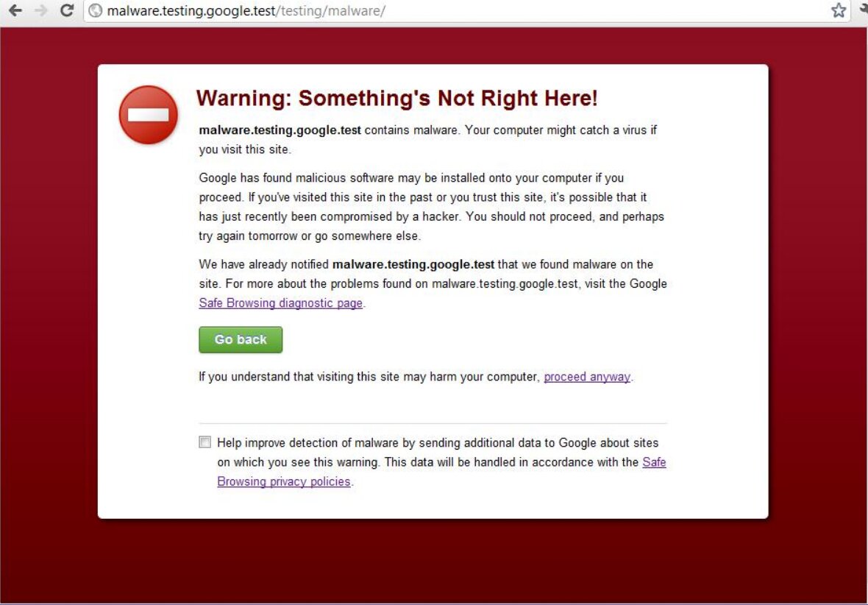Viewport: 868px width, 605px height.
Task: Open site info via globe icon
Action: pos(95,11)
